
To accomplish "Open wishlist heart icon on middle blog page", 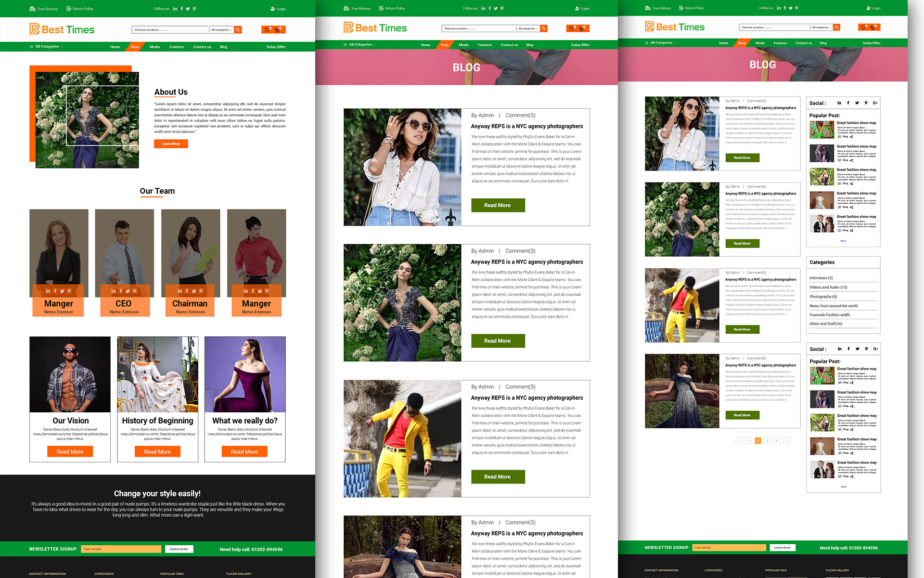I will coord(572,28).
